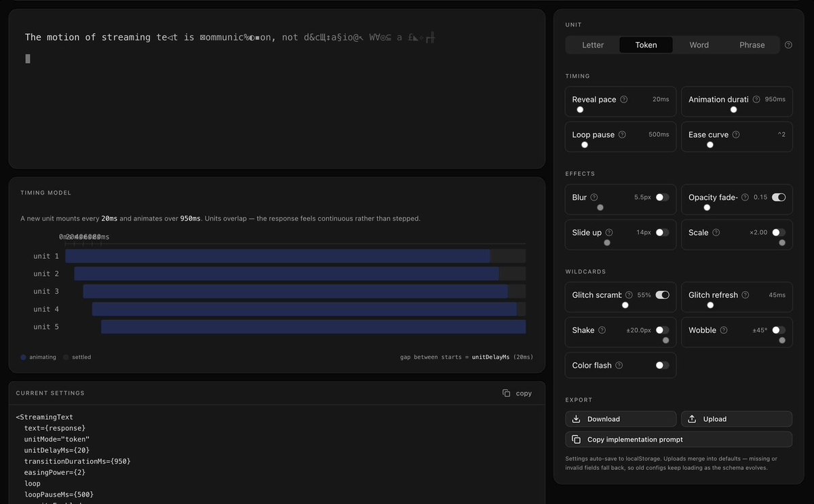Image resolution: width=814 pixels, height=504 pixels.
Task: Show Ease curve help icon
Action: (x=736, y=134)
